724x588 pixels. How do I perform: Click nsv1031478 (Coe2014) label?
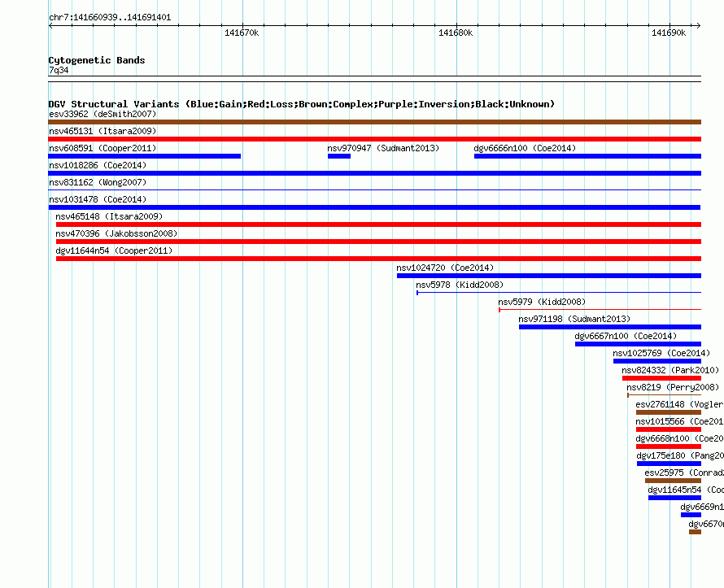[x=98, y=199]
